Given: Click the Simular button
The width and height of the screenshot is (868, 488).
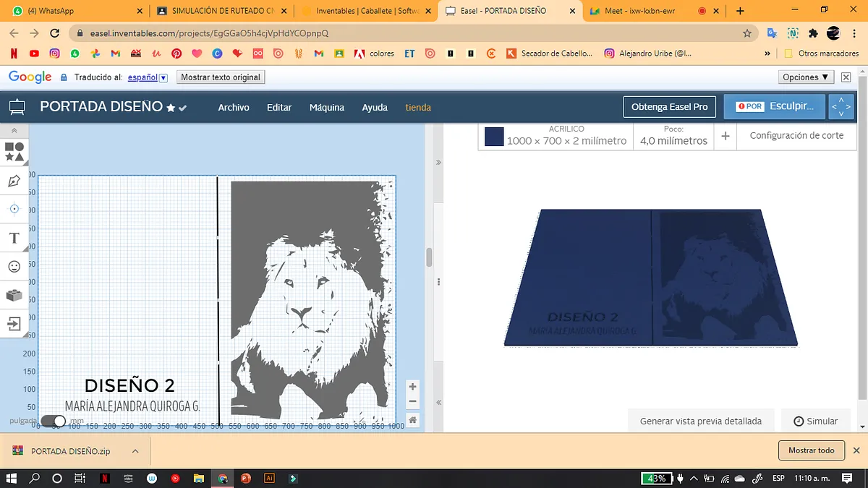Looking at the screenshot, I should tap(815, 421).
